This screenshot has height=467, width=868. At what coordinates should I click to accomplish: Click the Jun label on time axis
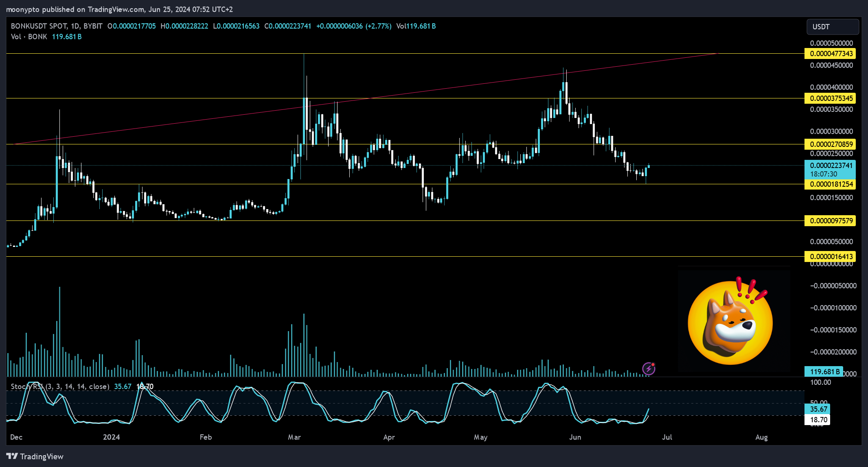pos(575,437)
